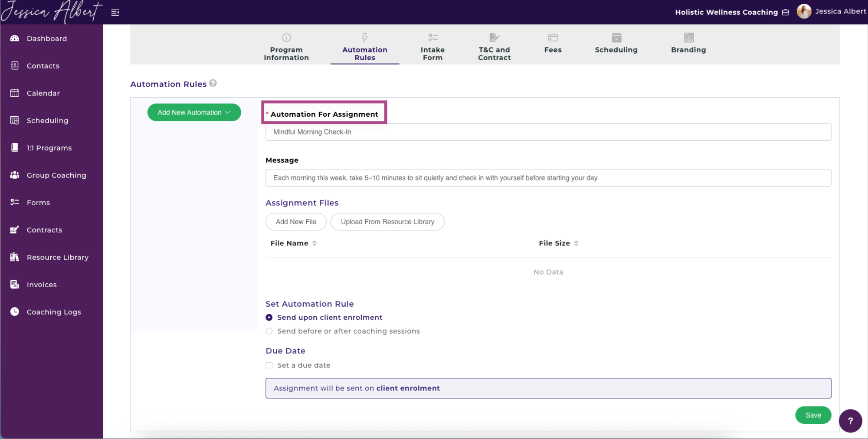Open the Calendar icon in sidebar

coord(15,93)
